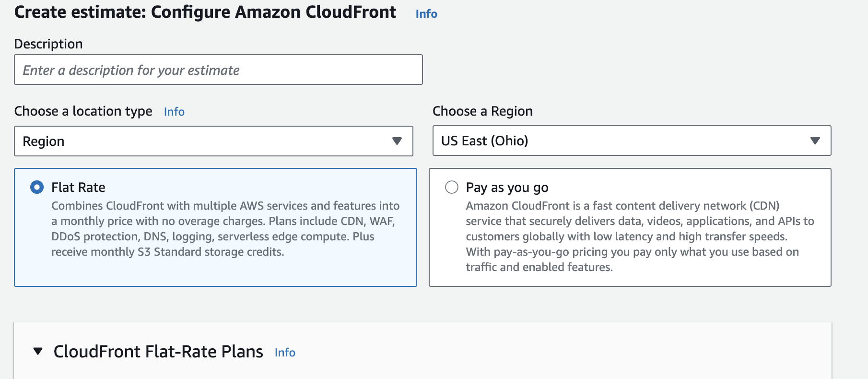Click the arrow icon in the Region selector
The height and width of the screenshot is (379, 868).
click(815, 141)
